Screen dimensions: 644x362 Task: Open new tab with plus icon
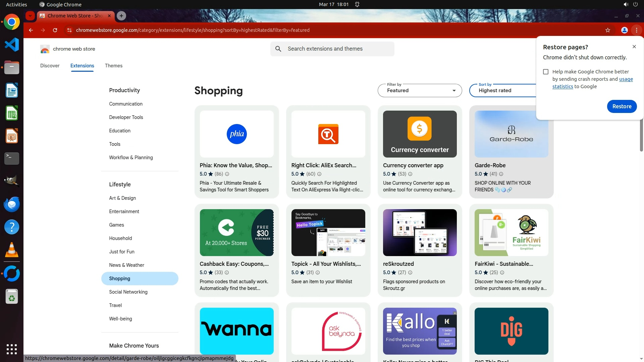(x=121, y=16)
